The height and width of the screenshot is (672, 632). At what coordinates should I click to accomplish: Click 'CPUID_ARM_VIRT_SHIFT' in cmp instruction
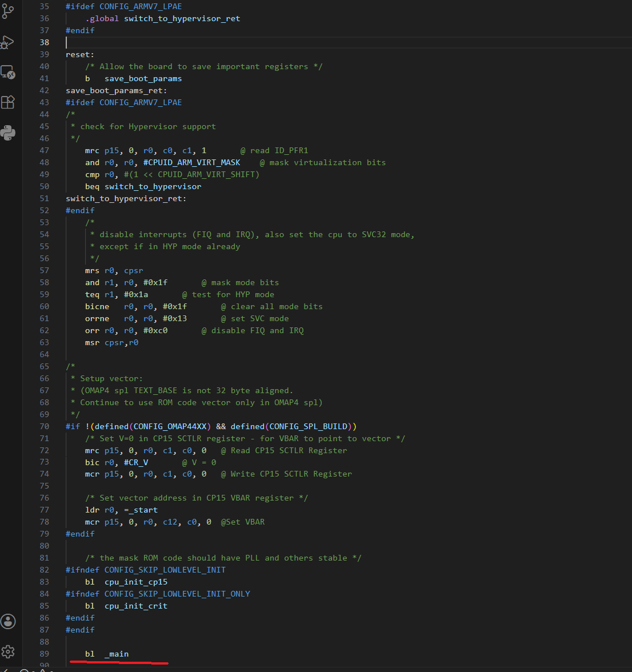[206, 174]
